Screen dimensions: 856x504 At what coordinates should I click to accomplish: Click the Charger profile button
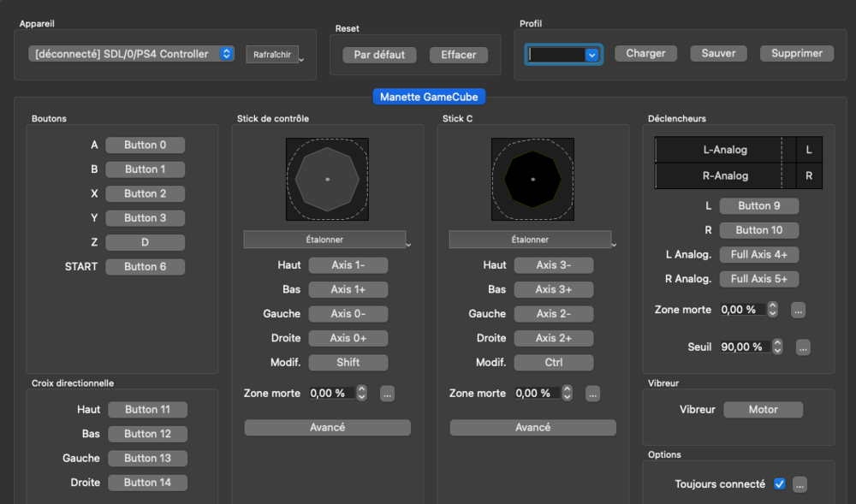(x=645, y=53)
